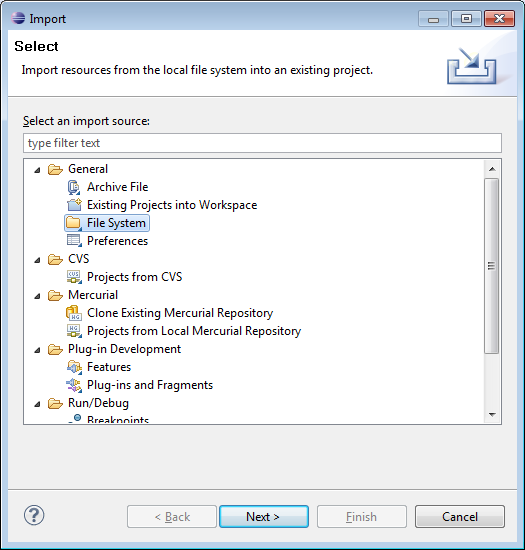Collapse the Plug-in Development category
Screen dimensions: 525x550
click(38, 350)
